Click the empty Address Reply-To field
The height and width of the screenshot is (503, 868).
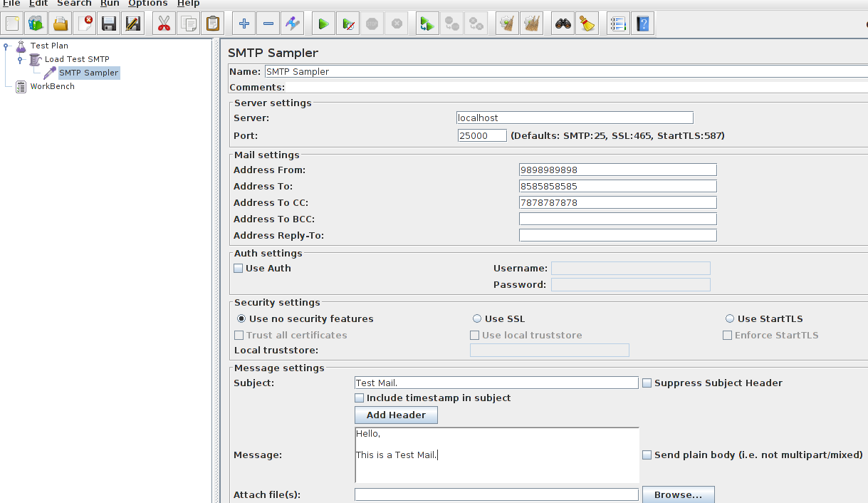click(618, 235)
